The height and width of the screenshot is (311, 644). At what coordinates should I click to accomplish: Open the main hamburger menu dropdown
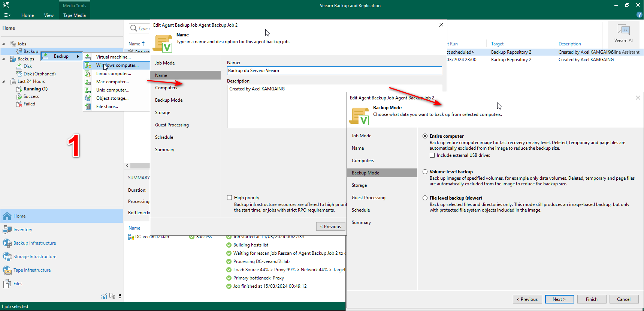pyautogui.click(x=7, y=15)
